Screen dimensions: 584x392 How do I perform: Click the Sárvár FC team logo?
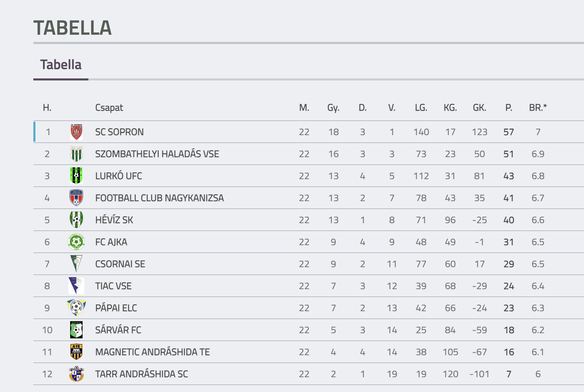tap(76, 330)
